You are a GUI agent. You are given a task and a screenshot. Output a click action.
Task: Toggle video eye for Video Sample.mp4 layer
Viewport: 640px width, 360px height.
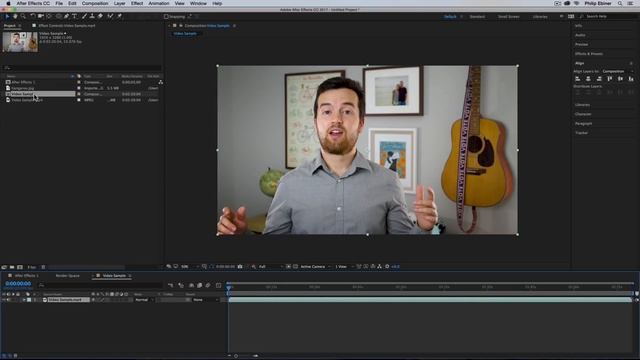pos(4,300)
